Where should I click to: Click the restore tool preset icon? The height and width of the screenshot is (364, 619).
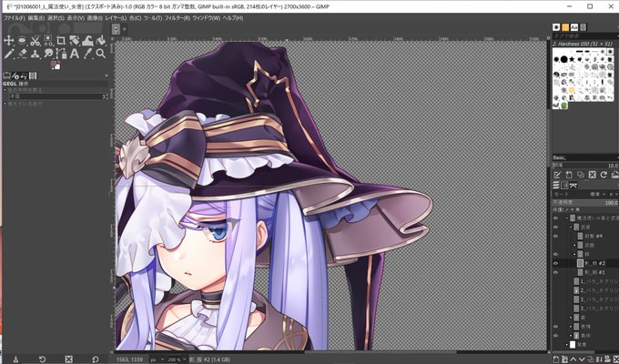coord(42,359)
